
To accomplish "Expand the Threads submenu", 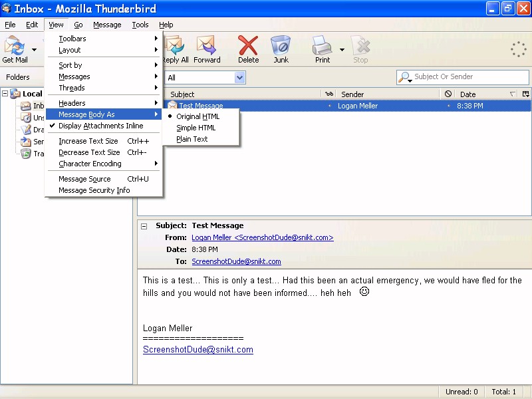I will [104, 88].
